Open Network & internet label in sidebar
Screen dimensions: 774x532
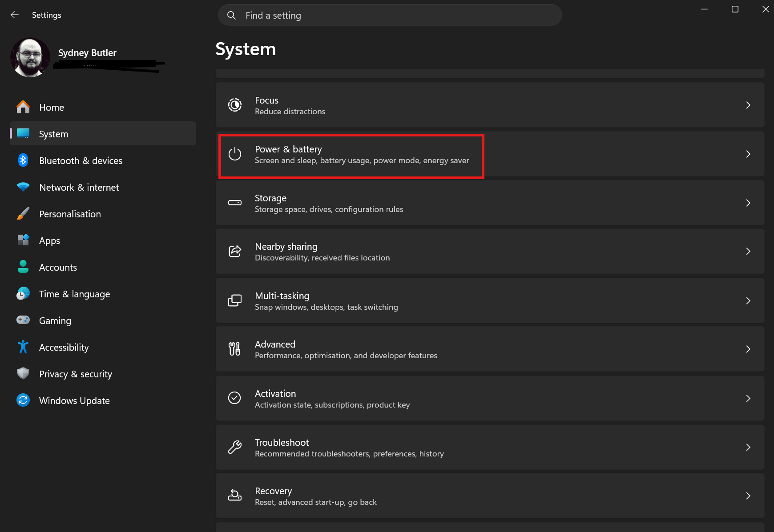pos(79,188)
